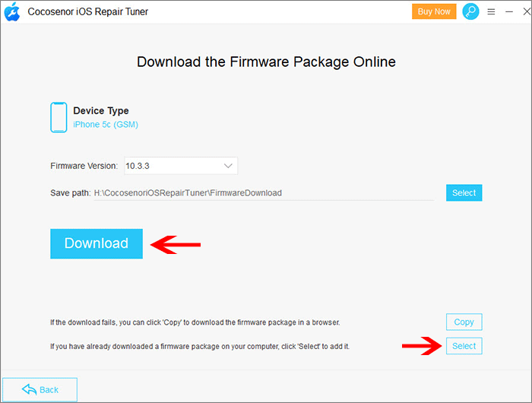The image size is (532, 403).
Task: Open the hamburger menu icon
Action: 491,12
